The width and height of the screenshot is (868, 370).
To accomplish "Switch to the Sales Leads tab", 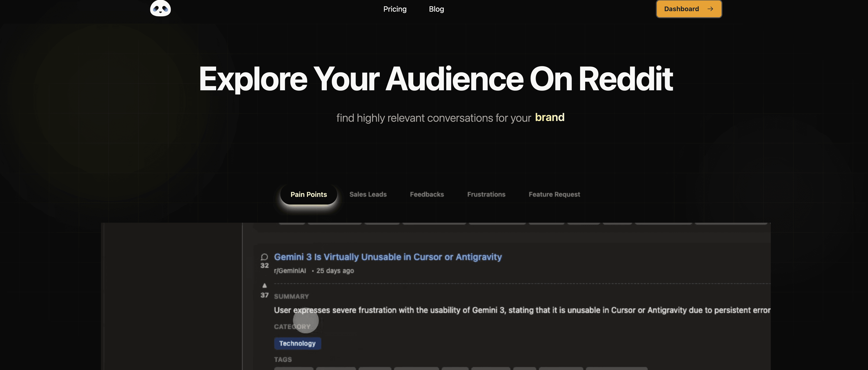I will (368, 195).
